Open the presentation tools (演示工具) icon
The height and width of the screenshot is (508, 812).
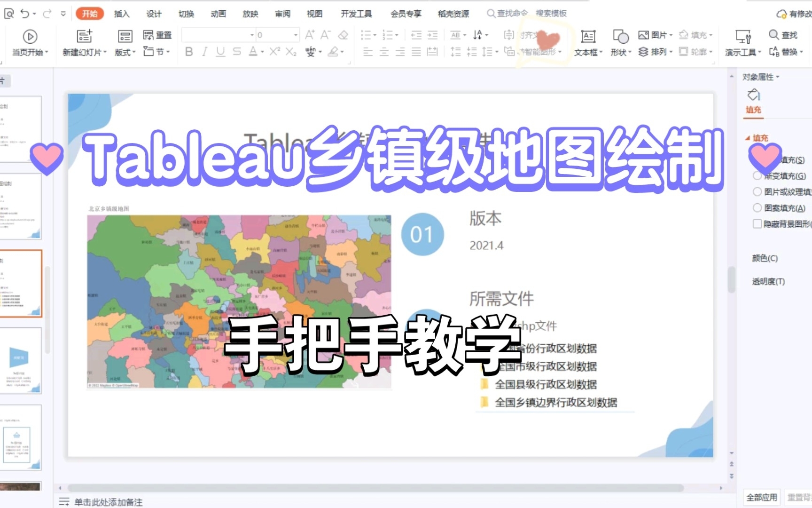(x=743, y=36)
